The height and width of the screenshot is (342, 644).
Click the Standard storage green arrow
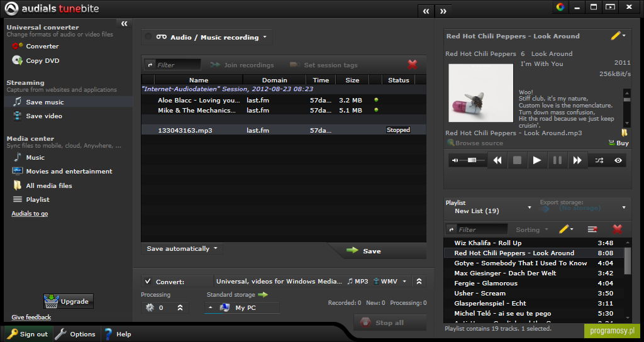[263, 294]
